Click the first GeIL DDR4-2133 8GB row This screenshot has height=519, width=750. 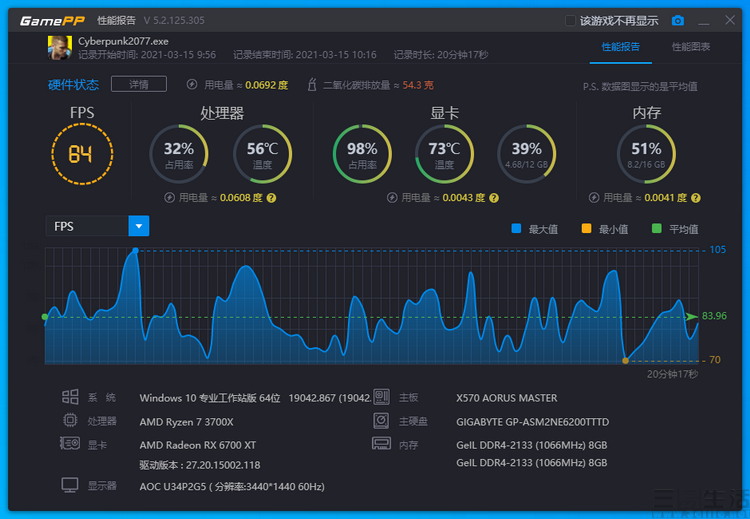point(531,445)
